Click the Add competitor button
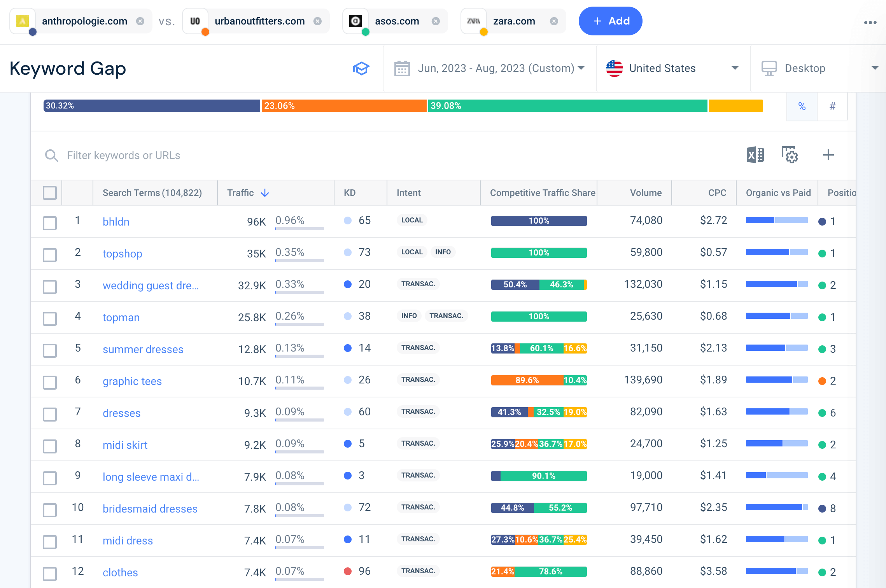Viewport: 886px width, 588px height. click(x=610, y=21)
